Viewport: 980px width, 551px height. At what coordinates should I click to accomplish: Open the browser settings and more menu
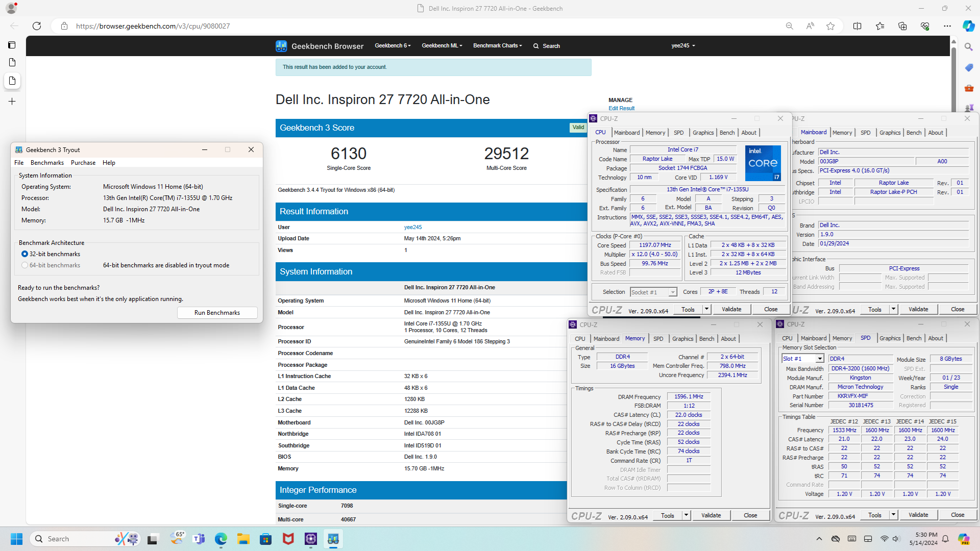[x=947, y=26]
